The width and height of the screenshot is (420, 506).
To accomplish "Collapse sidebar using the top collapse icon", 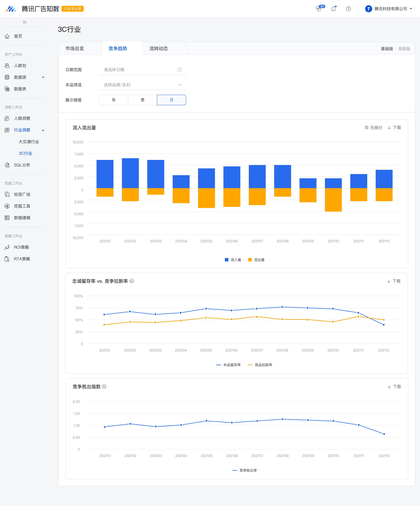I will tap(25, 22).
